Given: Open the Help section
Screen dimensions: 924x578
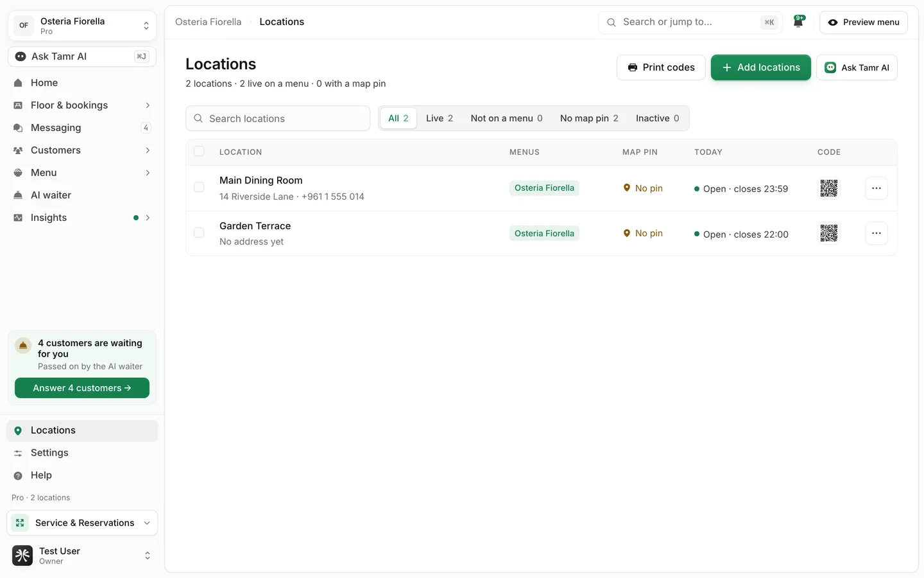Looking at the screenshot, I should coord(82,475).
